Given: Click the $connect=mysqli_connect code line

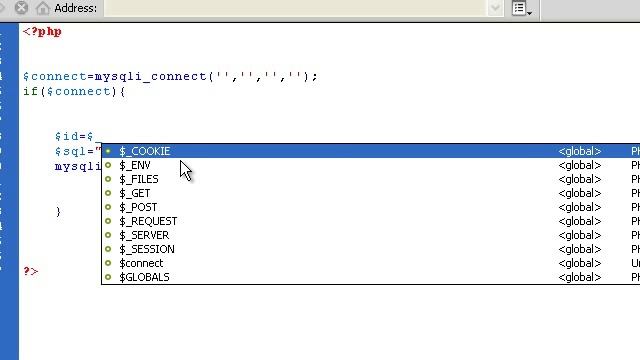Looking at the screenshot, I should pyautogui.click(x=170, y=76).
